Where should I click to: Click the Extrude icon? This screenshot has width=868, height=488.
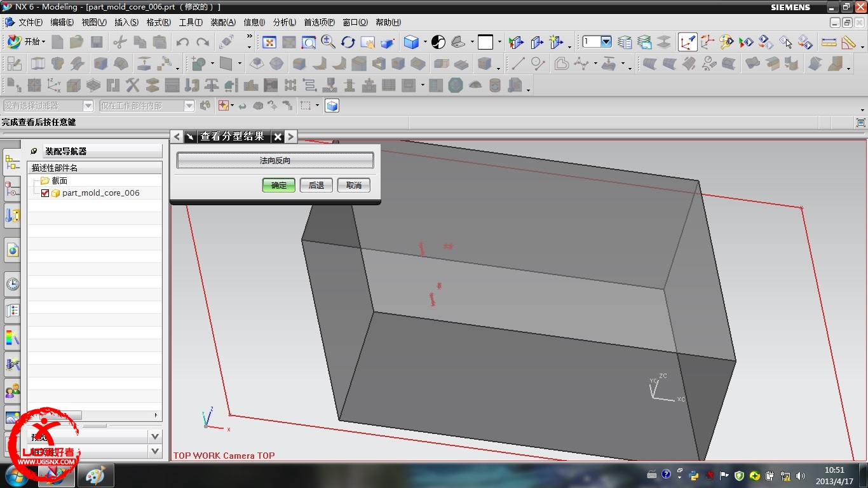tap(37, 64)
